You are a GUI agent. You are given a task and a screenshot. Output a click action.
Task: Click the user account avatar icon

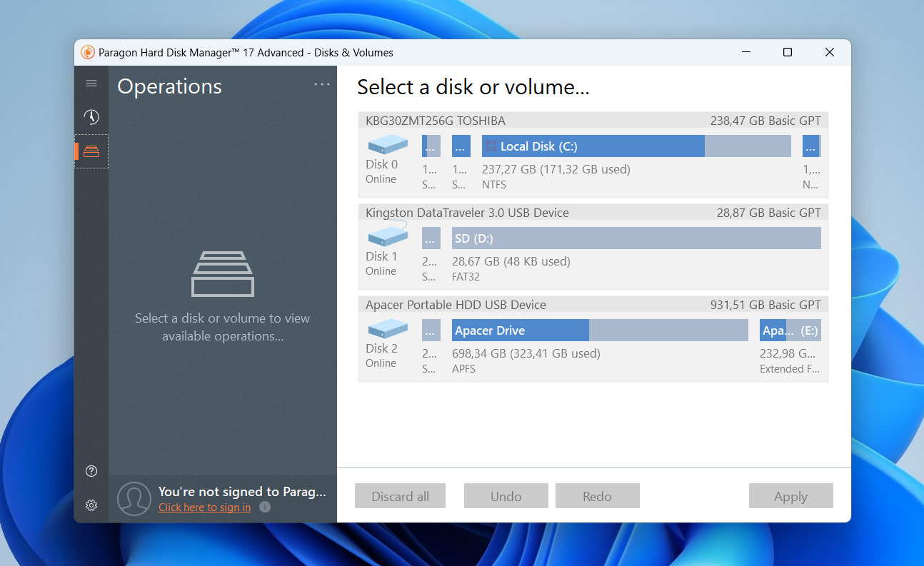(134, 498)
